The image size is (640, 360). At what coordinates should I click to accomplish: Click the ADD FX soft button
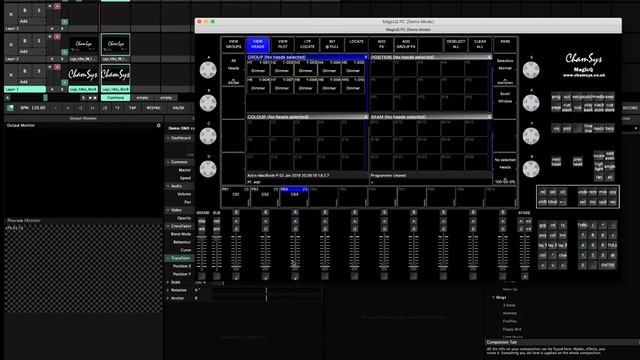381,44
